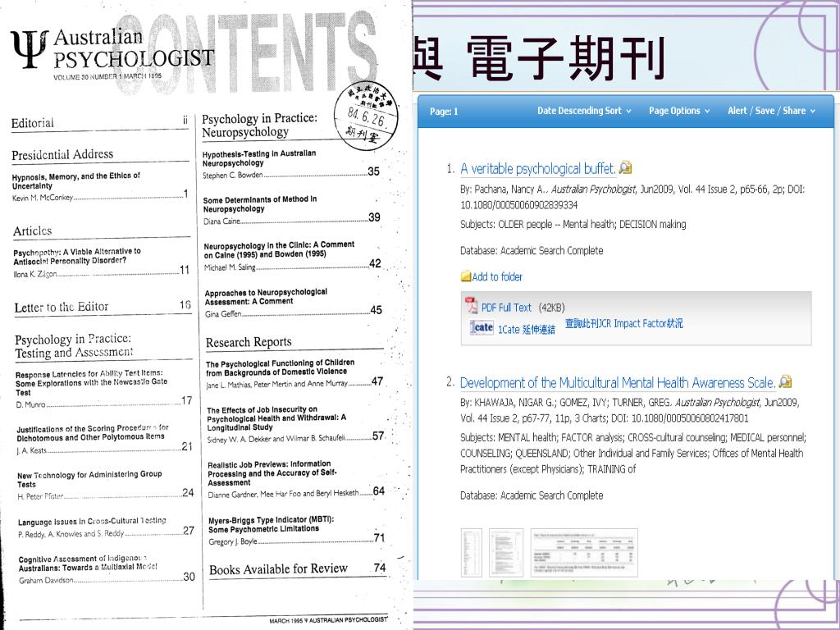Screen dimensions: 840x630
Task: Click 'Subjects: OLDER people -- Mental health' line
Action: click(573, 225)
